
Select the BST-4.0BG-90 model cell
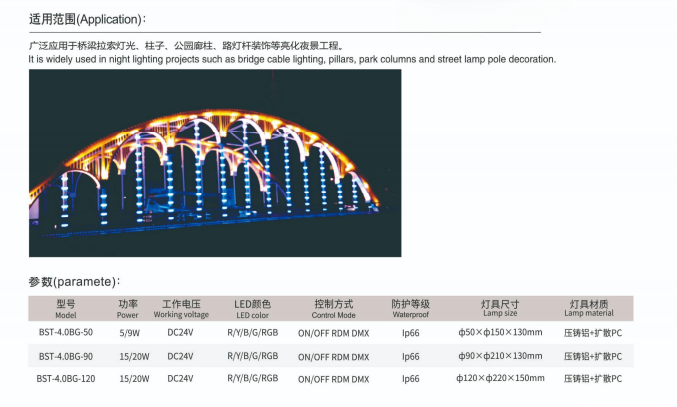[x=66, y=356]
